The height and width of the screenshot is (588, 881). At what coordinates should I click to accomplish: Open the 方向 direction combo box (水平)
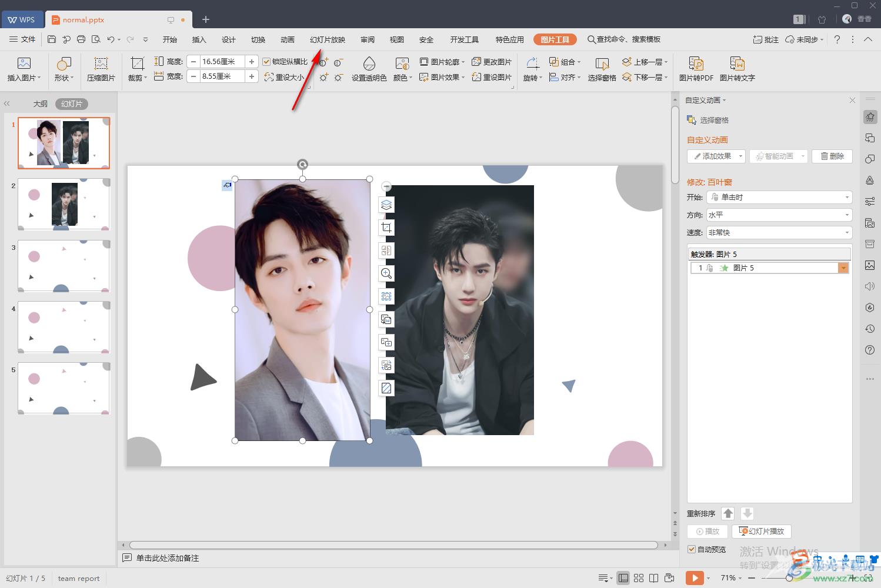[779, 215]
